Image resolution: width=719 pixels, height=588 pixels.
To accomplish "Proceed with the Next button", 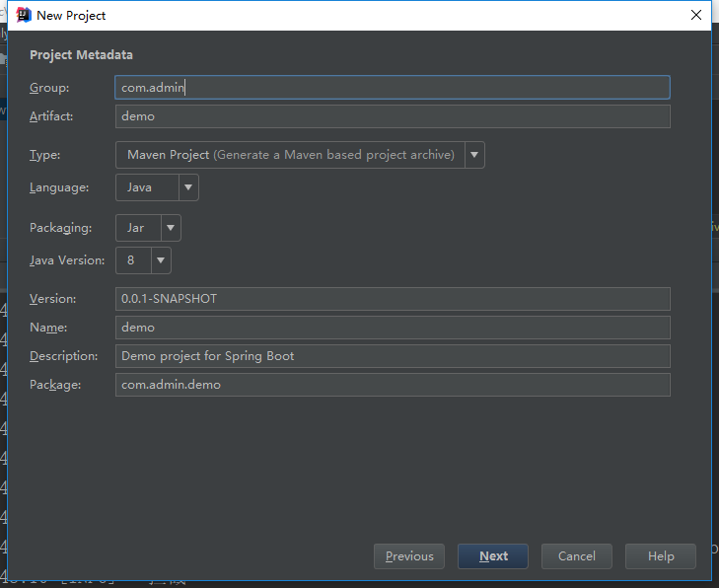I will point(493,556).
